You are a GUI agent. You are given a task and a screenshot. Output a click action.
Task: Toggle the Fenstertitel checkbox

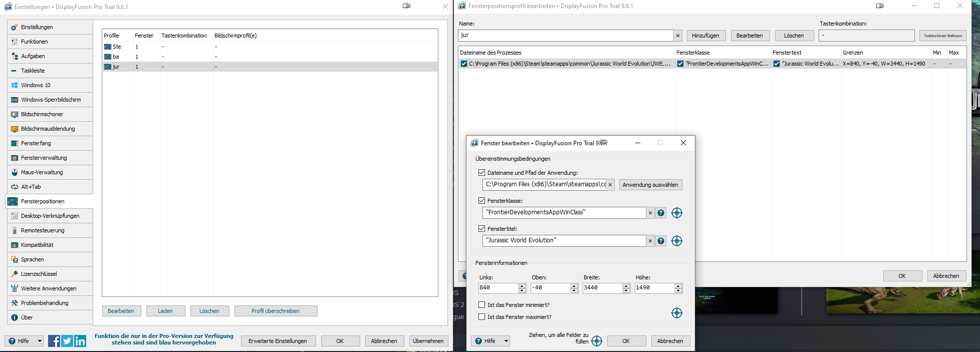pyautogui.click(x=481, y=229)
